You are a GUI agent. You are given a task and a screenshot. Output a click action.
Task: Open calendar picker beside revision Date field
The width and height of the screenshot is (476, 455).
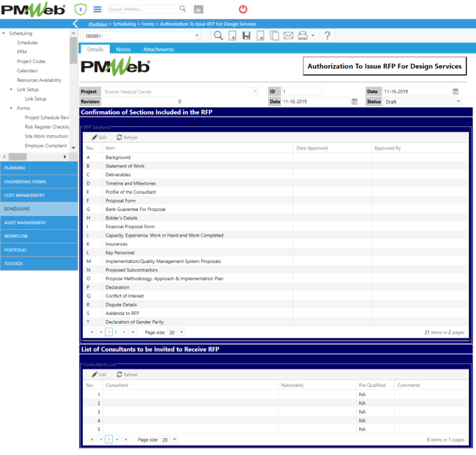click(x=354, y=101)
